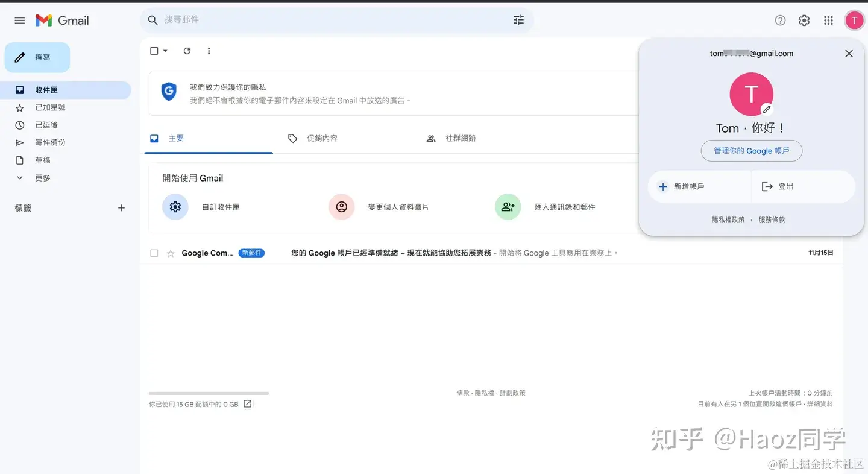Open the Google apps grid
This screenshot has height=474, width=868.
(x=829, y=21)
